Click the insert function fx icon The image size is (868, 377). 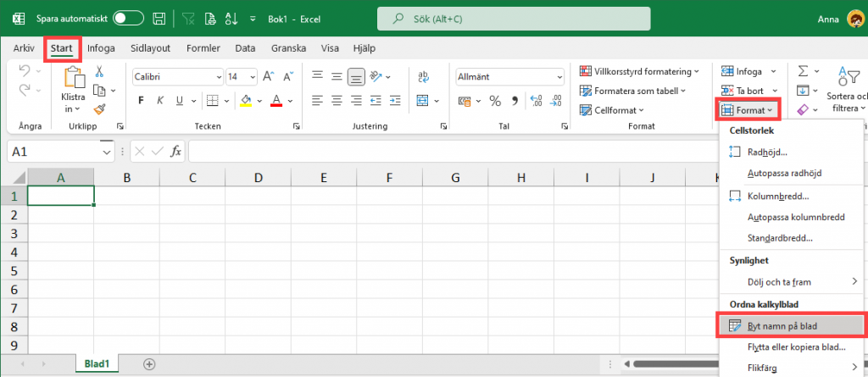click(x=176, y=151)
